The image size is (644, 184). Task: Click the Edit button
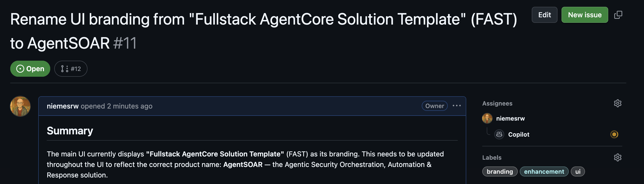[544, 15]
